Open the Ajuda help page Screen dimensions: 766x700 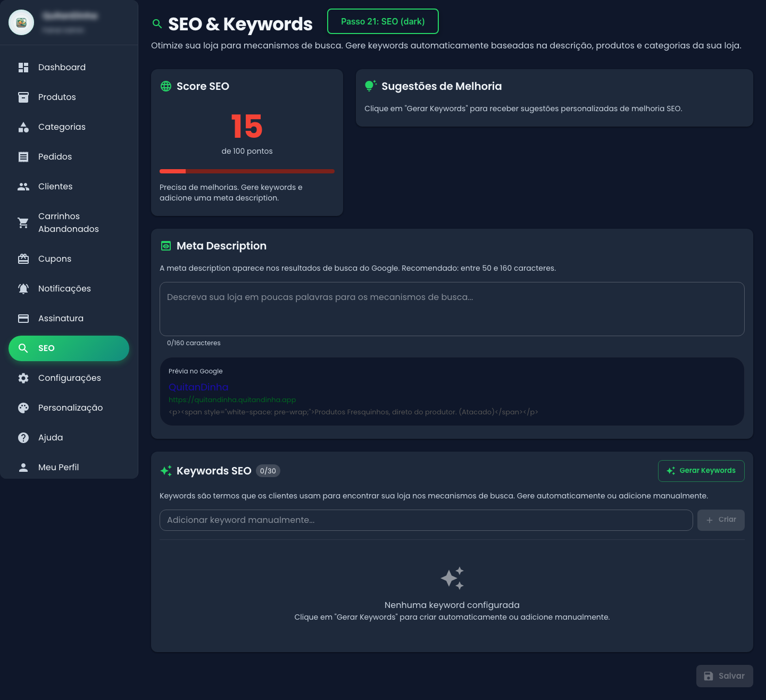[x=51, y=438]
